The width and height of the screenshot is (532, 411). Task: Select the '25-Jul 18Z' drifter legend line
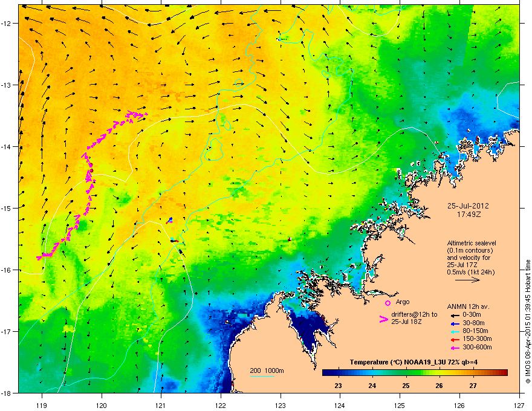coord(406,322)
